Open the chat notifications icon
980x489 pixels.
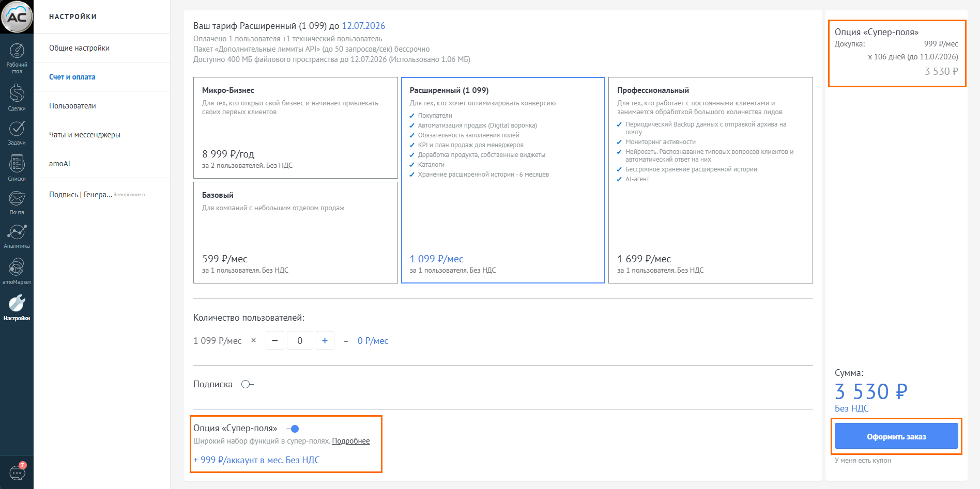(x=17, y=472)
